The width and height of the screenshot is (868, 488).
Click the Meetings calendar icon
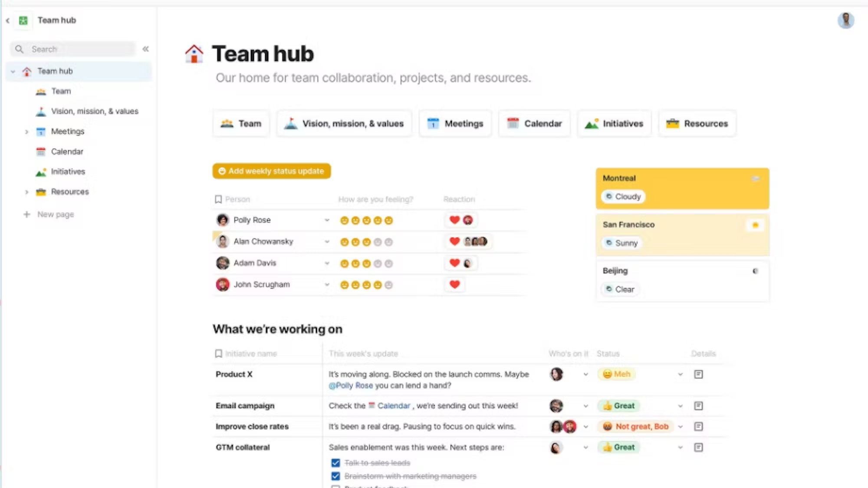[433, 123]
